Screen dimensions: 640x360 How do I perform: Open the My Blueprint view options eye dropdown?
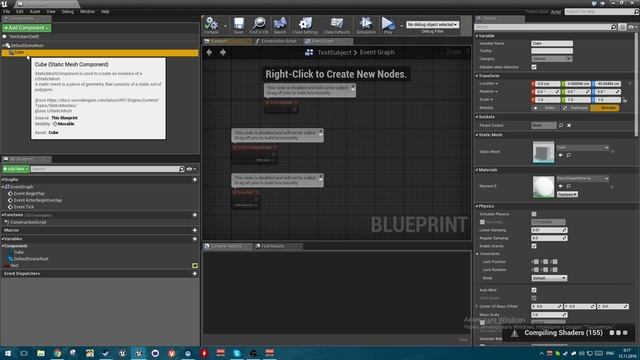[191, 169]
